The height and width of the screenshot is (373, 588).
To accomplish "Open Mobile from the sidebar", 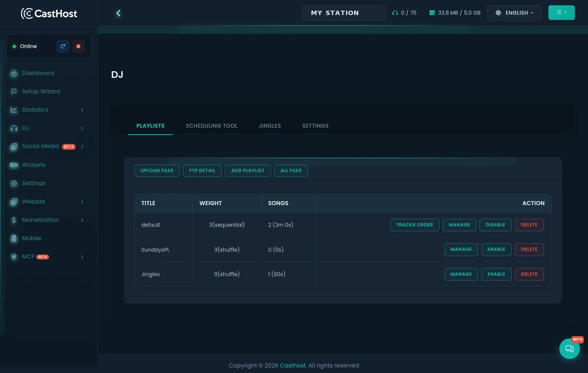I will pos(32,238).
